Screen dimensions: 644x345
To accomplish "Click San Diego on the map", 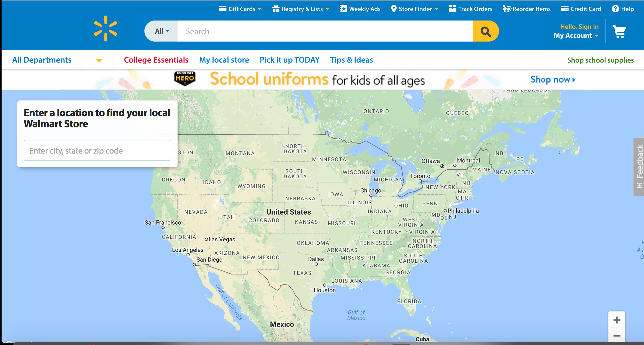I will tap(209, 260).
